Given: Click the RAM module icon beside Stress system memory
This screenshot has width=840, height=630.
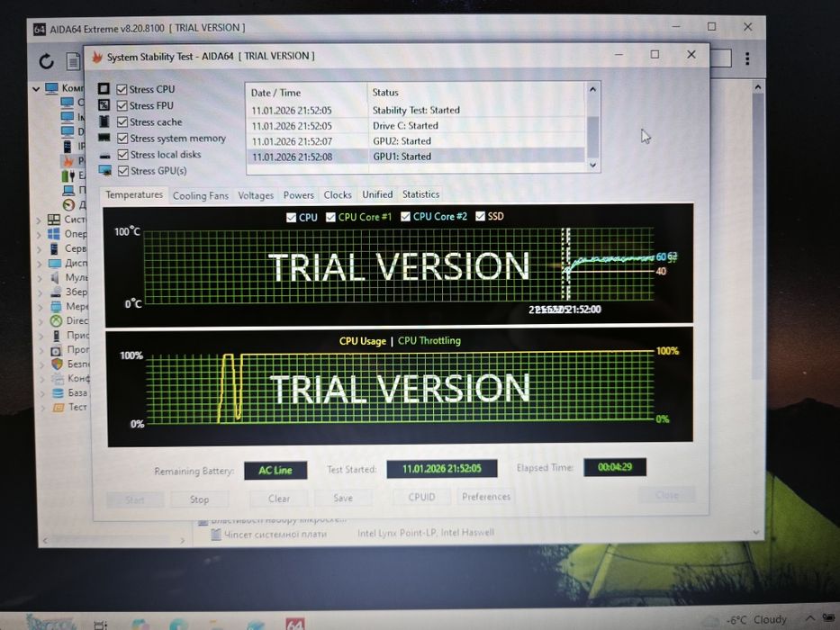Looking at the screenshot, I should [104, 138].
